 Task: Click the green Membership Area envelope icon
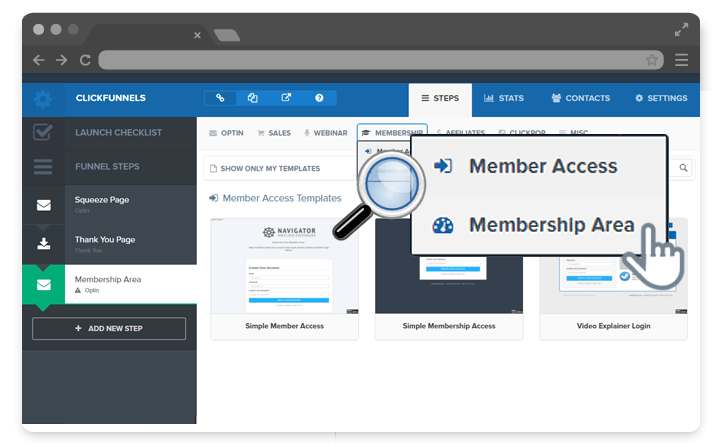44,285
